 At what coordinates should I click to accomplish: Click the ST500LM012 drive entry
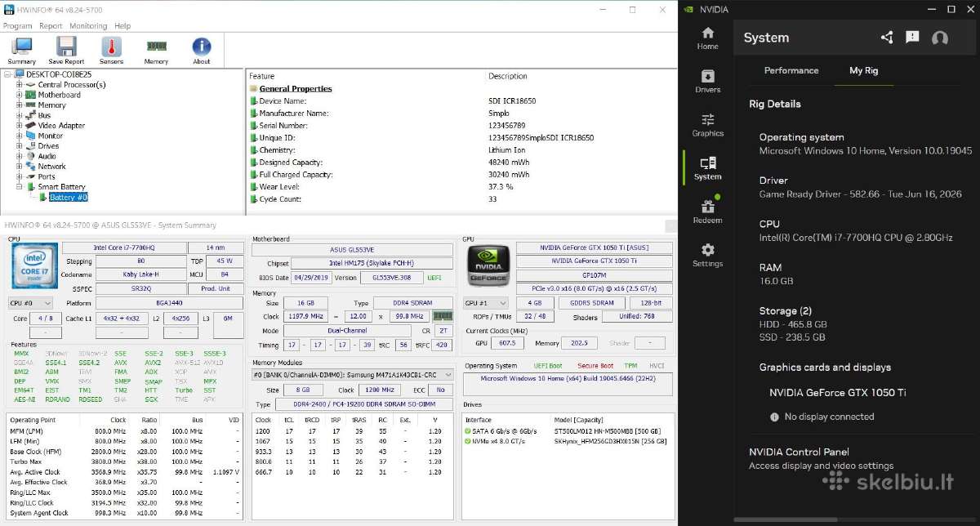pyautogui.click(x=607, y=430)
